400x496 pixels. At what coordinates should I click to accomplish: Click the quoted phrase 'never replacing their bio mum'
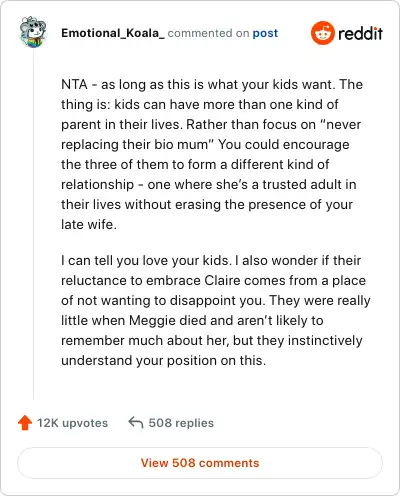pyautogui.click(x=211, y=134)
